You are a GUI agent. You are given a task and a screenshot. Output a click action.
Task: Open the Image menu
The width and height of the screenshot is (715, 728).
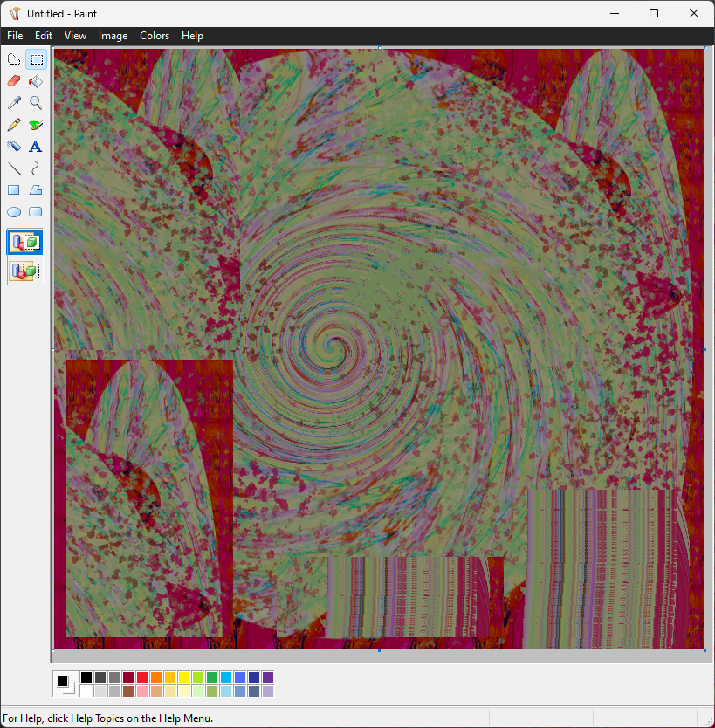point(113,36)
